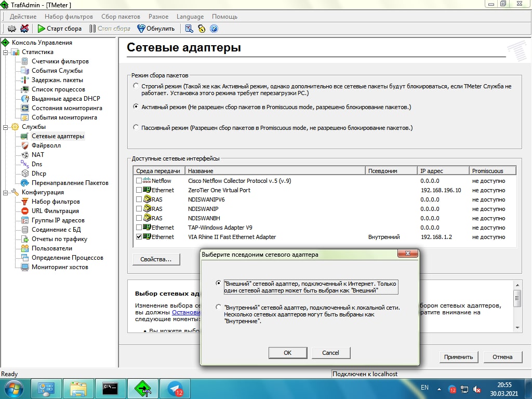
Task: Select Пассивный режим radio button
Action: point(136,127)
